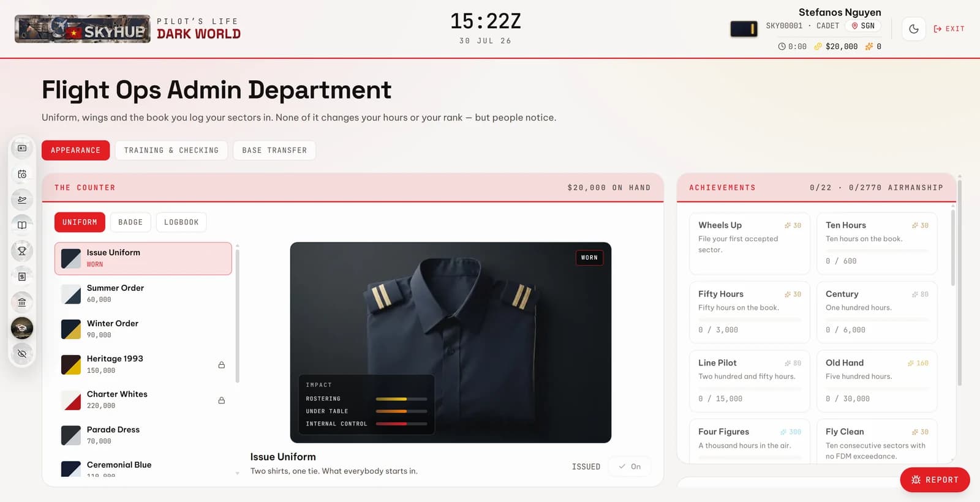The height and width of the screenshot is (502, 980).
Task: Click the achievements panel scrollbar
Action: coord(953,248)
